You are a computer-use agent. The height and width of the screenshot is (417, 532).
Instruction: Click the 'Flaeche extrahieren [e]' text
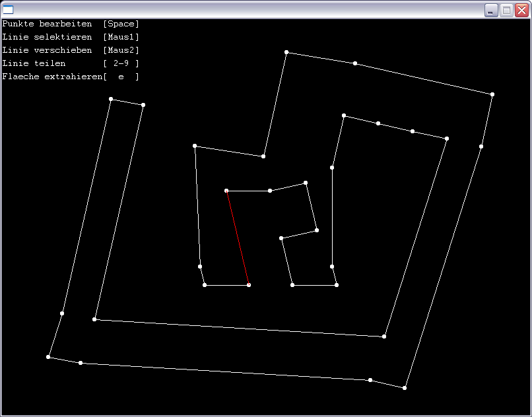71,77
